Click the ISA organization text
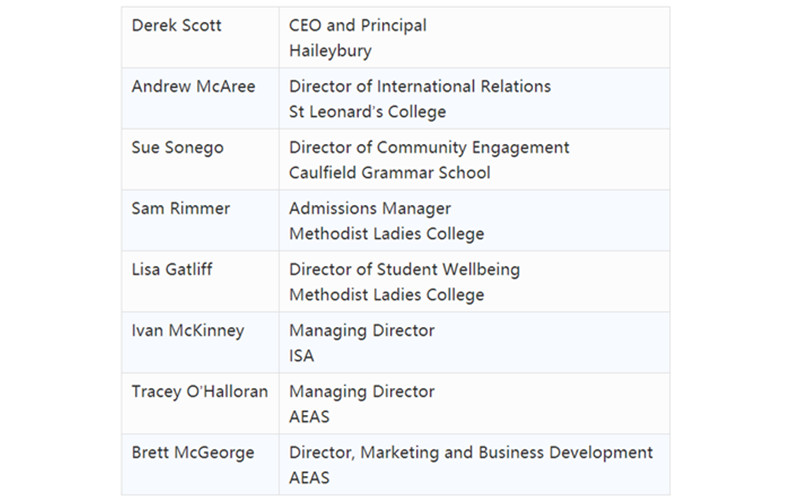The height and width of the screenshot is (500, 800). 301,355
